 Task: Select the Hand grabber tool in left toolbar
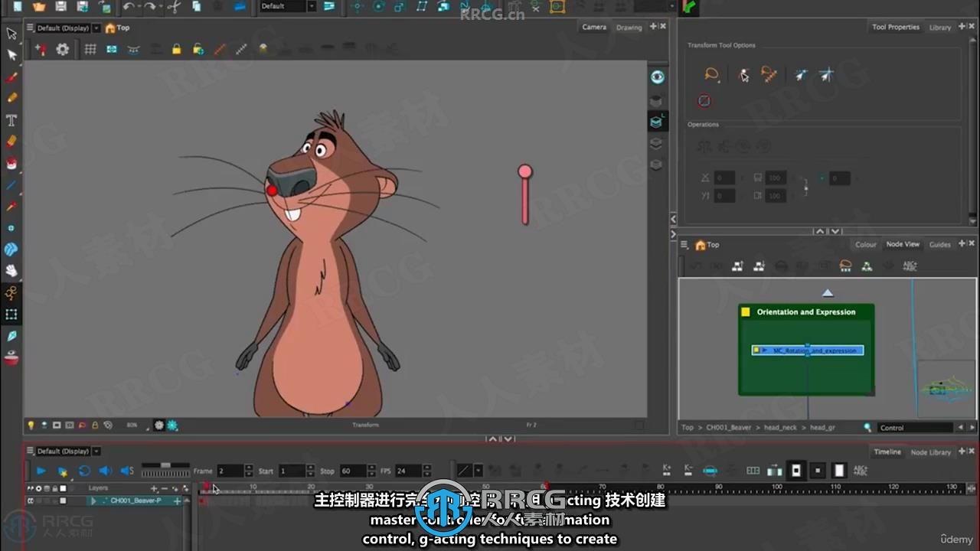tap(11, 270)
